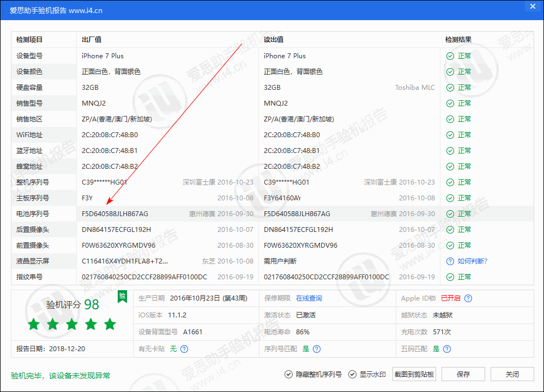Viewport: 544px width, 392px height.
Task: Click the help icon beside 五码匹配
Action: pyautogui.click(x=447, y=350)
